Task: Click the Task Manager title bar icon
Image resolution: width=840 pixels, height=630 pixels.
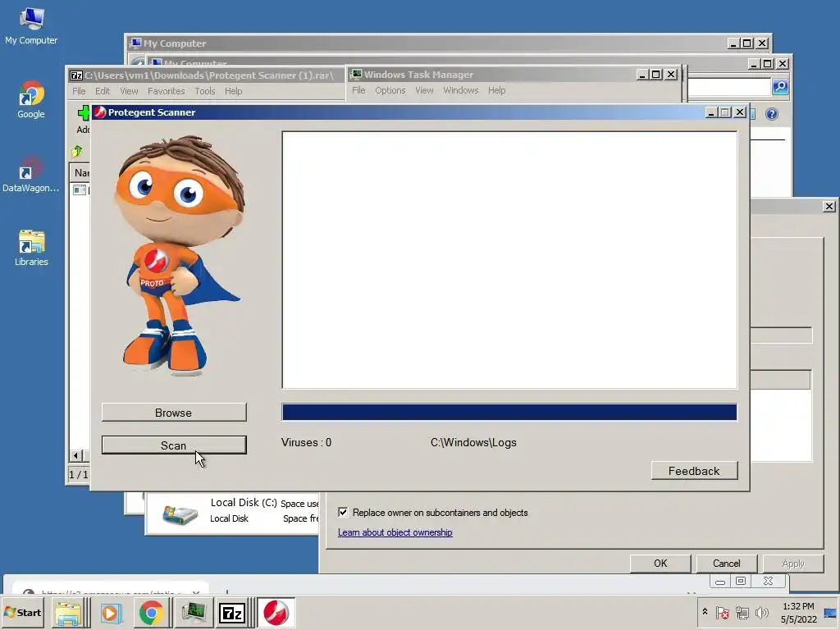Action: (x=356, y=75)
